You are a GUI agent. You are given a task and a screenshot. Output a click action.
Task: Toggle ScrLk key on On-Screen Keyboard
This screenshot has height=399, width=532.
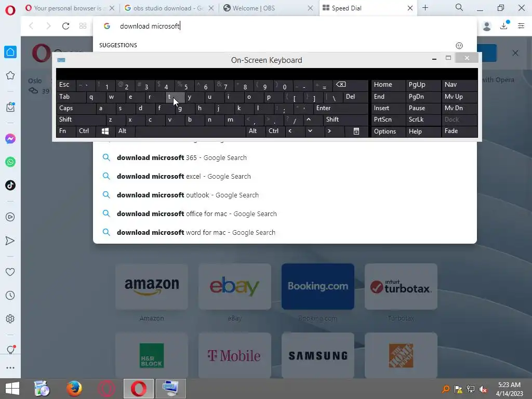click(x=423, y=120)
